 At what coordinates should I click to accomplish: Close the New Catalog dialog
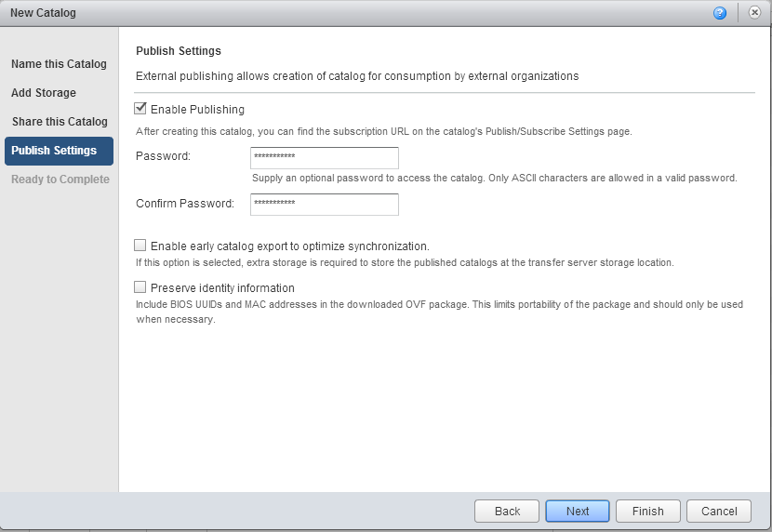(754, 13)
